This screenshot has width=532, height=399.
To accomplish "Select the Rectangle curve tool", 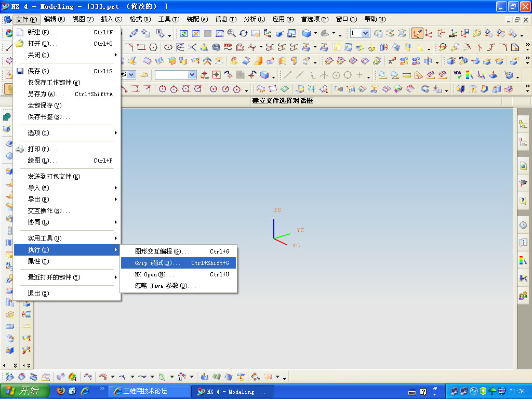I will point(141,47).
